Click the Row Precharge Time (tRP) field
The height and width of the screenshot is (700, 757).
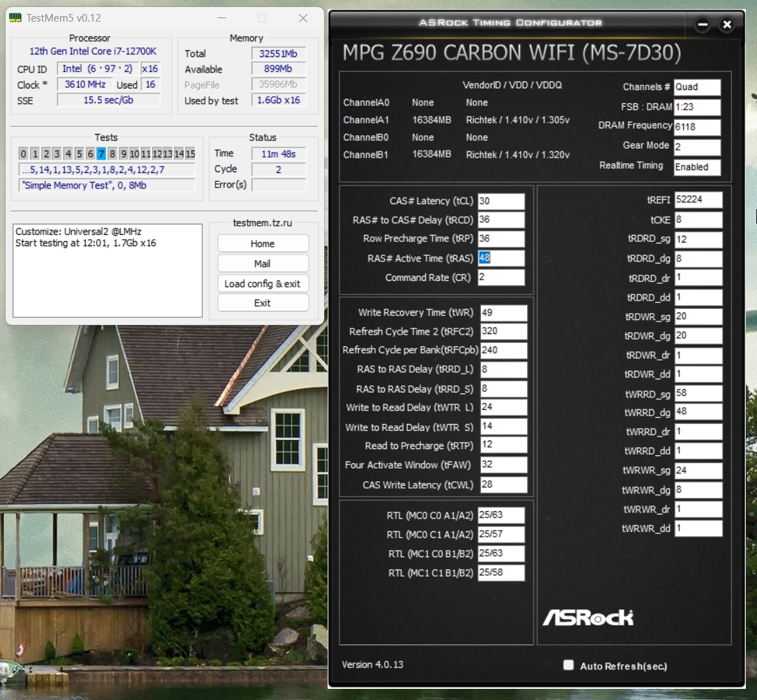tap(501, 238)
